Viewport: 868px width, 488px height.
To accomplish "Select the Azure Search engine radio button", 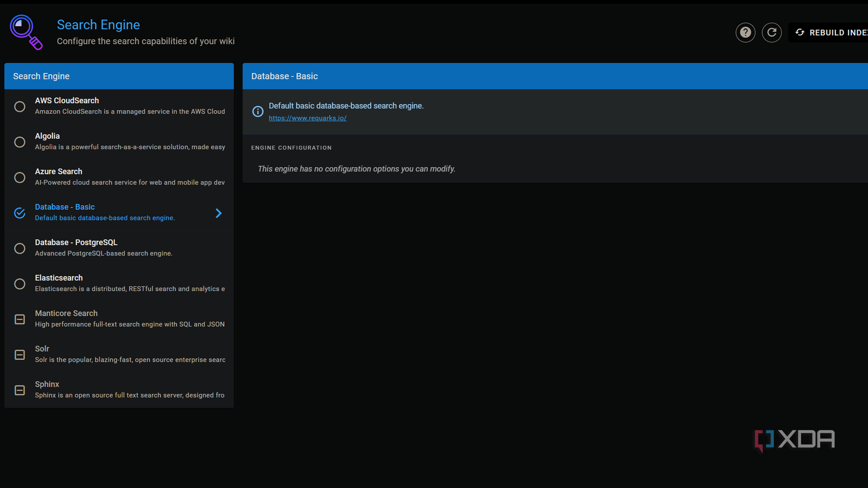I will (19, 177).
